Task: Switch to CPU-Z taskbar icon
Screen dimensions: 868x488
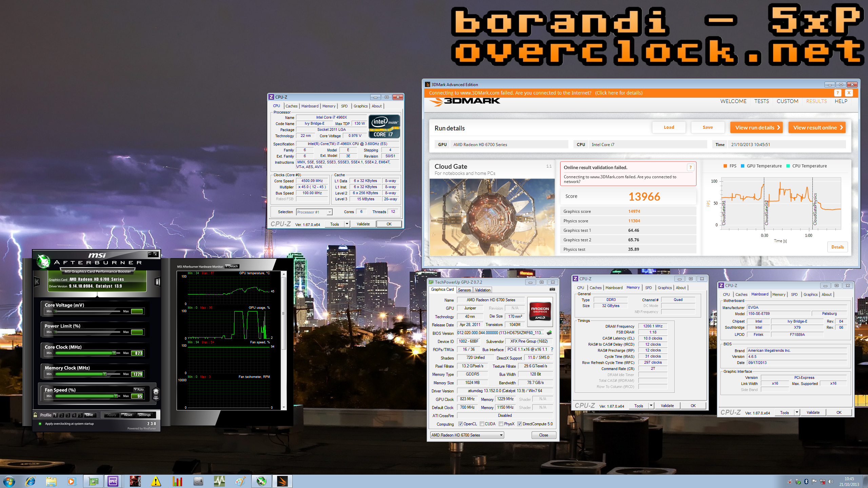Action: pyautogui.click(x=113, y=481)
